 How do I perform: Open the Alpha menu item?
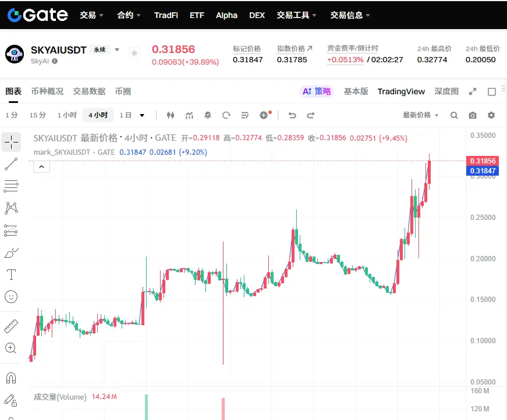(x=226, y=15)
